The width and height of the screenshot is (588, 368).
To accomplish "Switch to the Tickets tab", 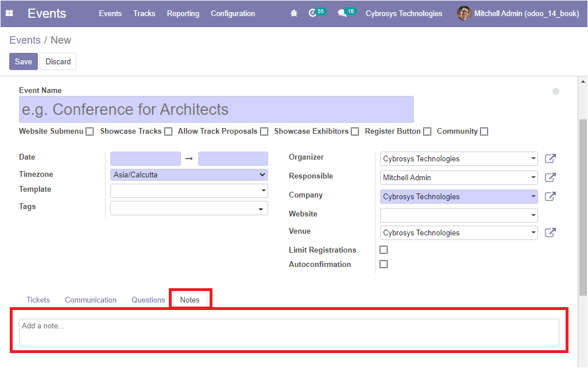I will point(38,300).
